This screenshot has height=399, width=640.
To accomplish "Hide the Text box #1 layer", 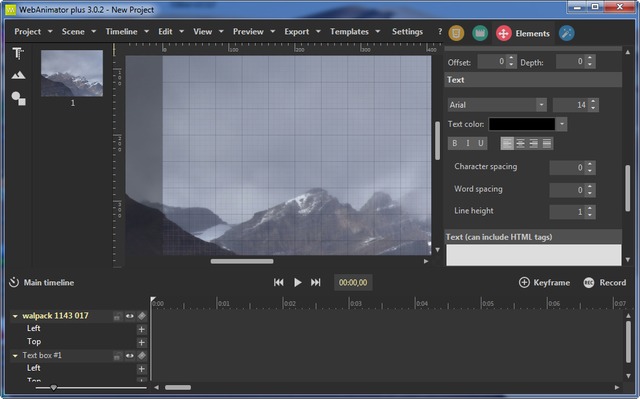I will point(130,356).
